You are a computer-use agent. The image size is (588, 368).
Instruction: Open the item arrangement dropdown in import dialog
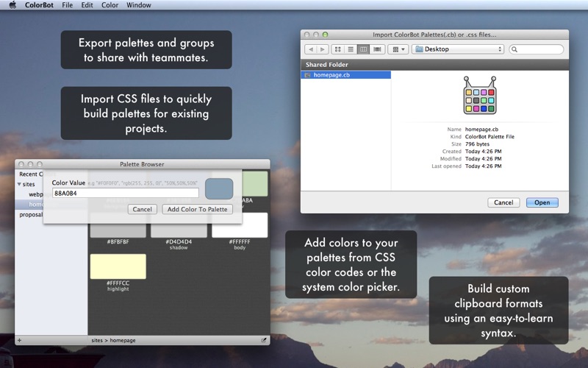click(398, 49)
